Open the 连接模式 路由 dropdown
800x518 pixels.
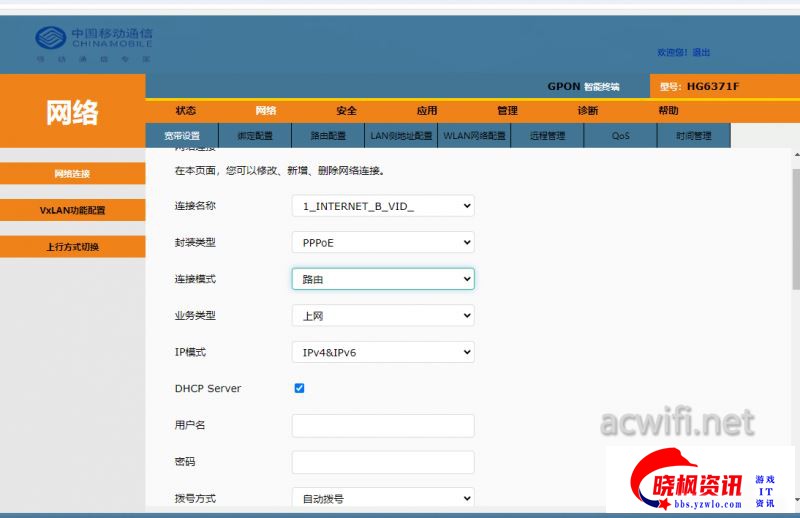tap(382, 279)
